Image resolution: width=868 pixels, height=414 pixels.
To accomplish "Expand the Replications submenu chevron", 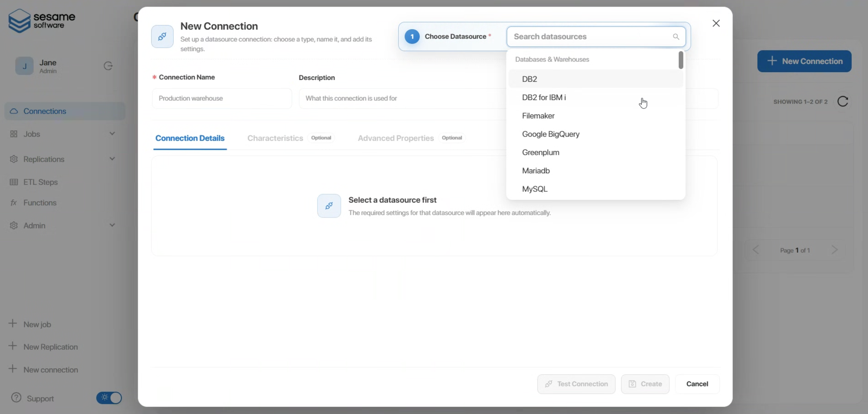I will [x=112, y=158].
